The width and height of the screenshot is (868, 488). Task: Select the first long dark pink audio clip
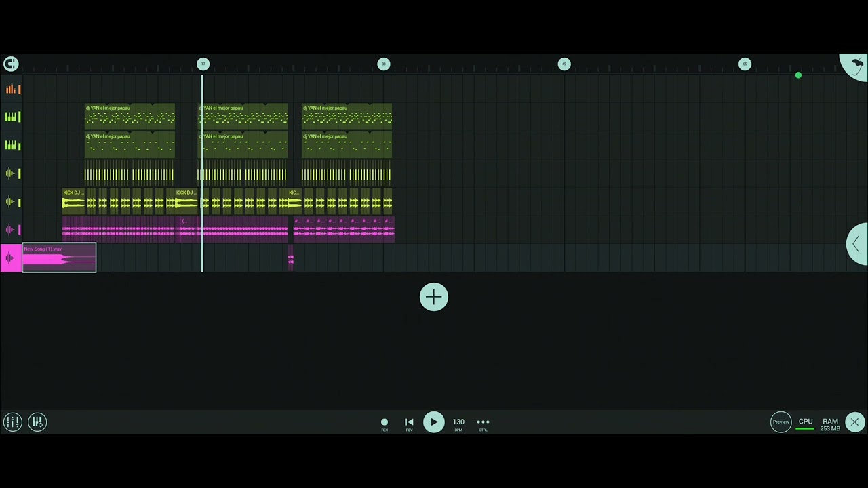point(119,230)
